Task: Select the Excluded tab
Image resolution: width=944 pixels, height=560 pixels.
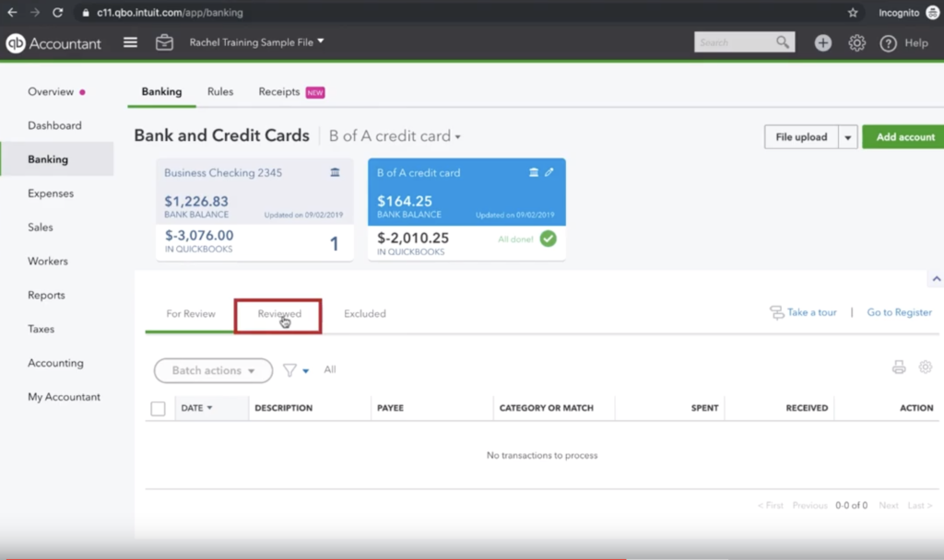Action: point(365,314)
